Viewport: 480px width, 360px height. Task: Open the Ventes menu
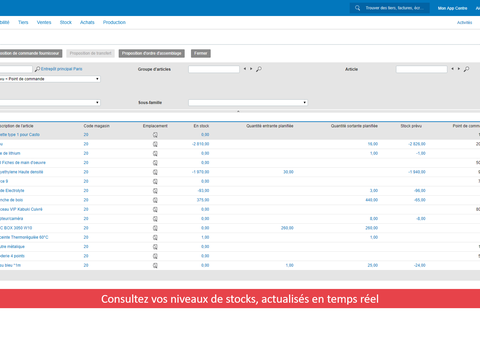pyautogui.click(x=44, y=22)
